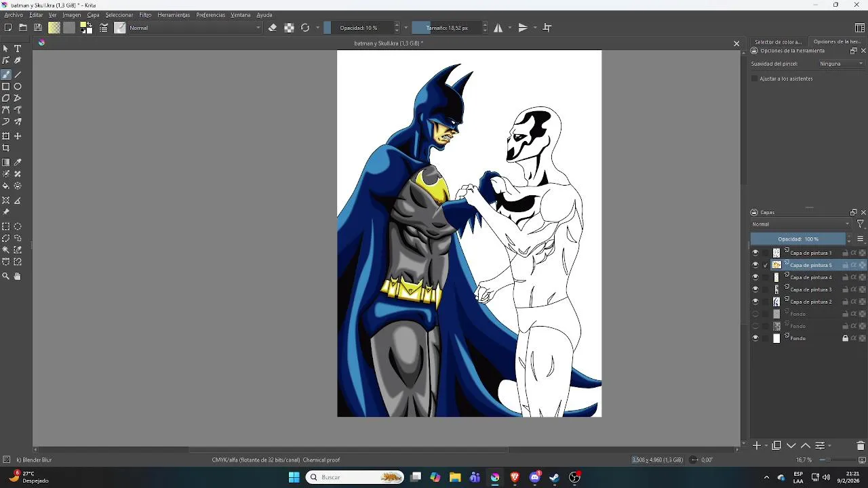Click horizontal mirror tool icon
868x488 pixels.
(x=498, y=28)
